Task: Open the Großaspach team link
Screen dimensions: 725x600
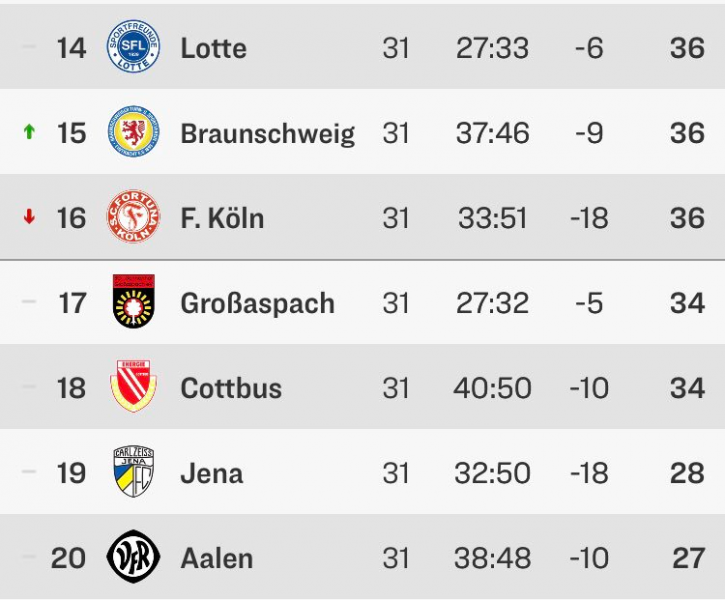Action: coord(257,303)
